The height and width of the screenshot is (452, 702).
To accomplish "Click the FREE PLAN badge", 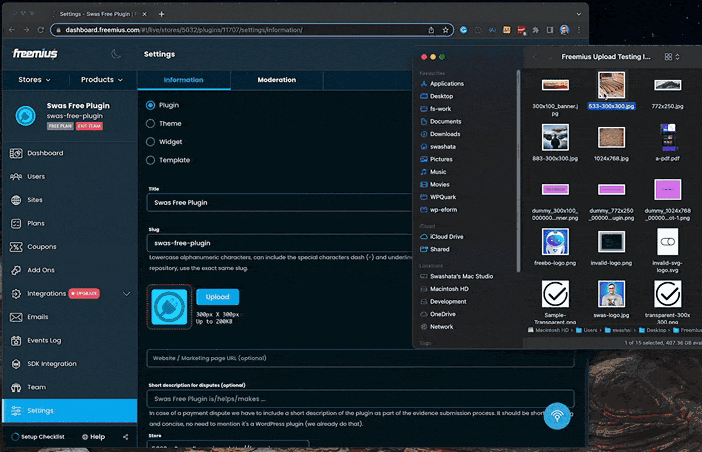I will point(60,126).
